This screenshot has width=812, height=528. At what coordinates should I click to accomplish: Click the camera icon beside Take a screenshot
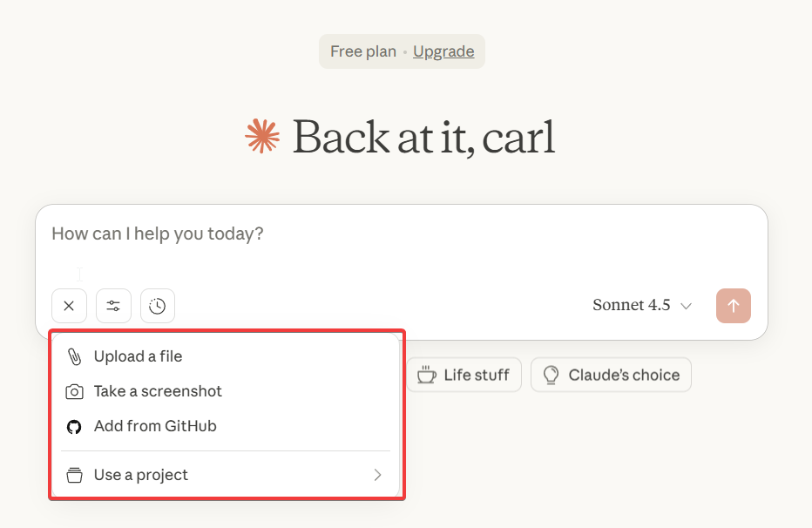coord(75,392)
